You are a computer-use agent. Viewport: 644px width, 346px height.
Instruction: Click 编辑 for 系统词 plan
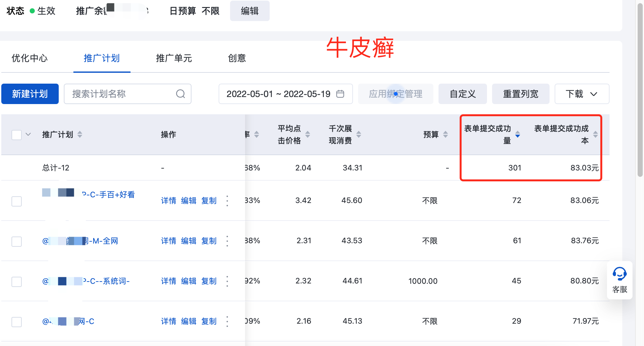point(189,281)
